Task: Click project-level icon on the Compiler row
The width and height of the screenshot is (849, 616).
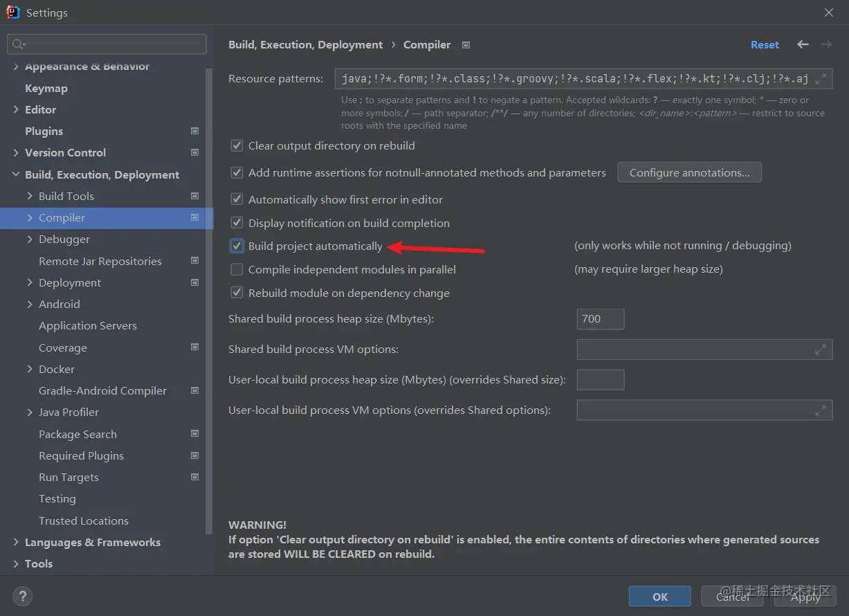Action: (x=194, y=217)
